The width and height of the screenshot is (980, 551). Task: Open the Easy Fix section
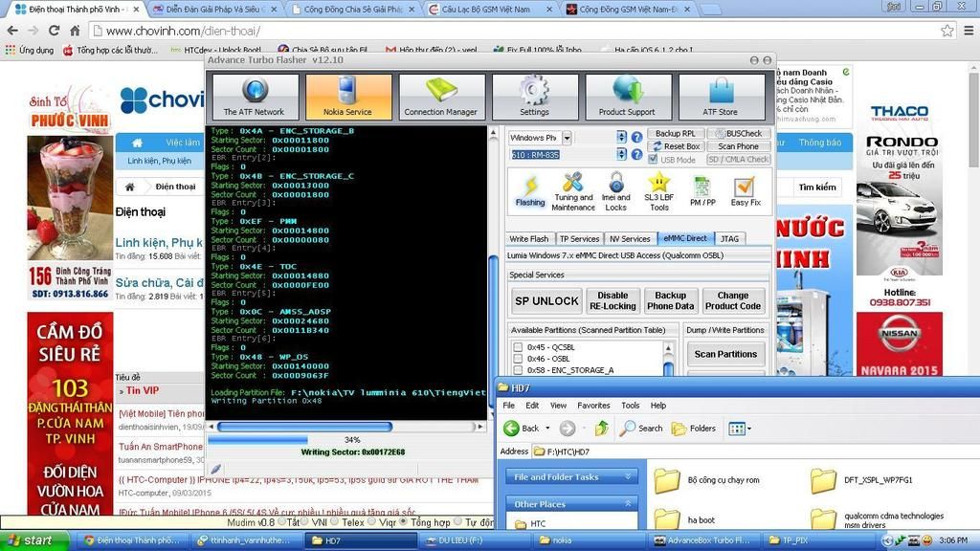click(745, 191)
